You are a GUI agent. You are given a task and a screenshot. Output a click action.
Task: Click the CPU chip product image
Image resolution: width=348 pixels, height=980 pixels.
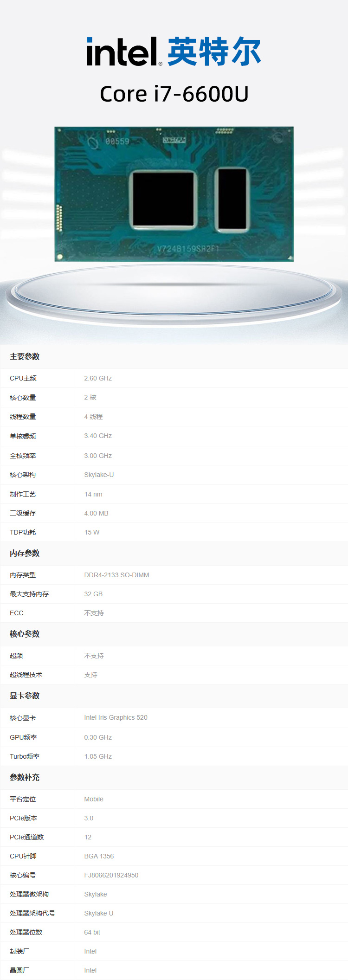coord(174,194)
